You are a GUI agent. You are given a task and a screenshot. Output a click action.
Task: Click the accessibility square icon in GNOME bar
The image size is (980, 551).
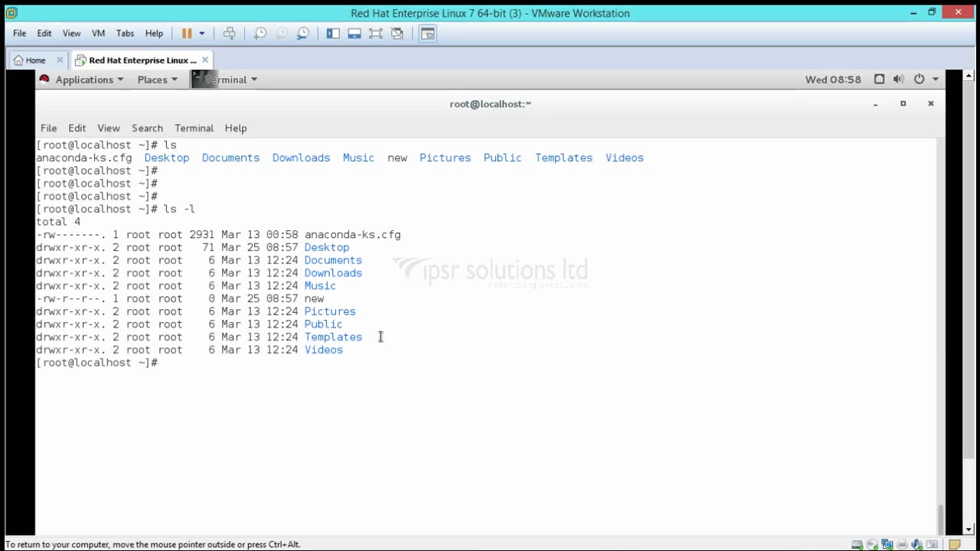pyautogui.click(x=879, y=80)
